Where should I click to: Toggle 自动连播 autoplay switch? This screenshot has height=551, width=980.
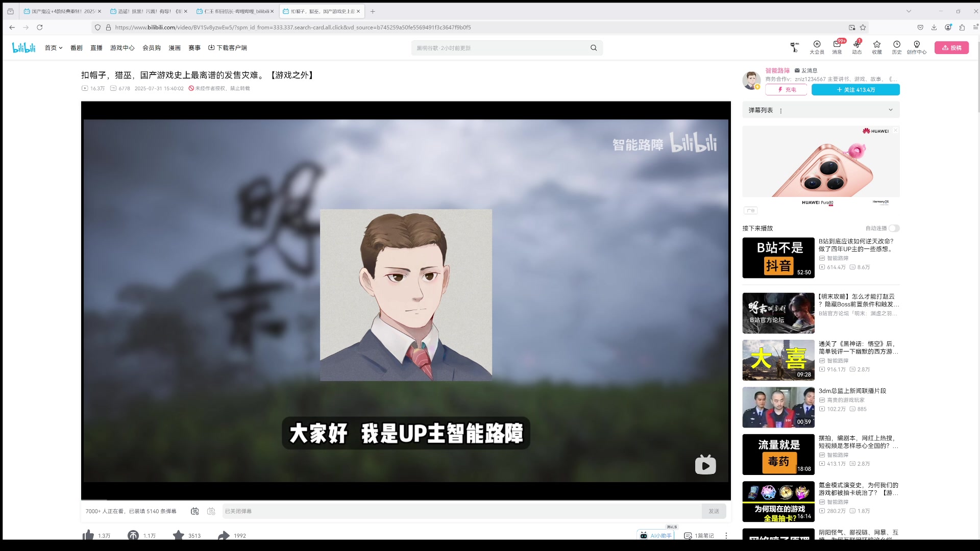coord(894,228)
